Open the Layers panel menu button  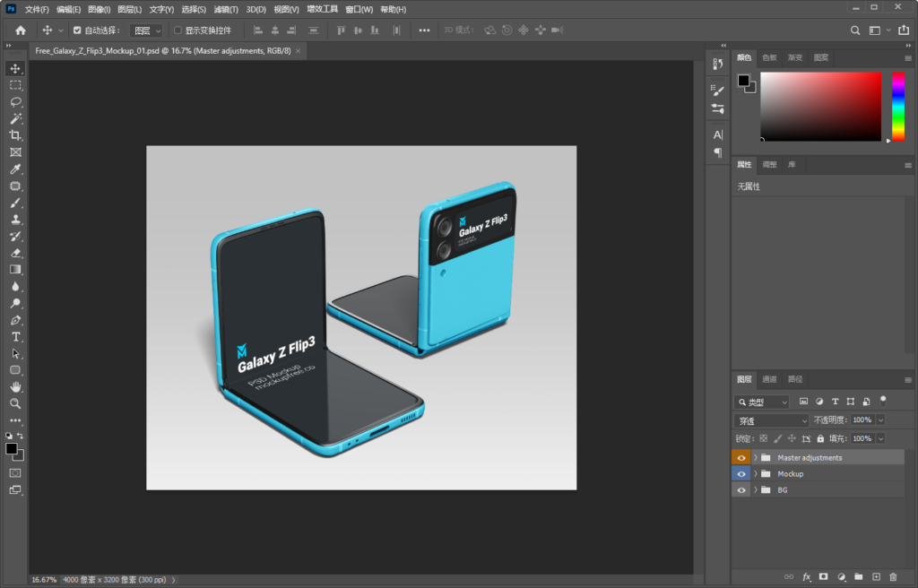(x=908, y=380)
